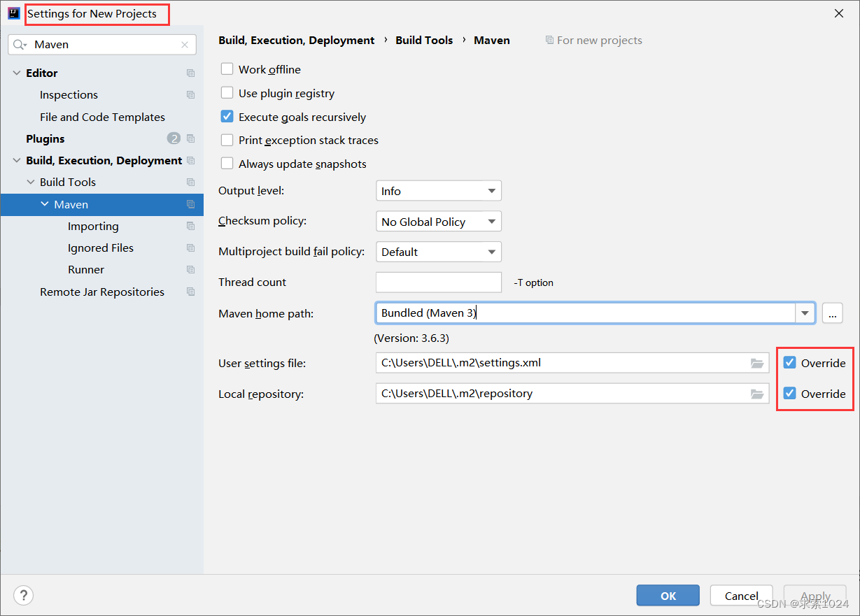Click Build Tools in breadcrumb
This screenshot has height=616, width=860.
click(x=424, y=41)
